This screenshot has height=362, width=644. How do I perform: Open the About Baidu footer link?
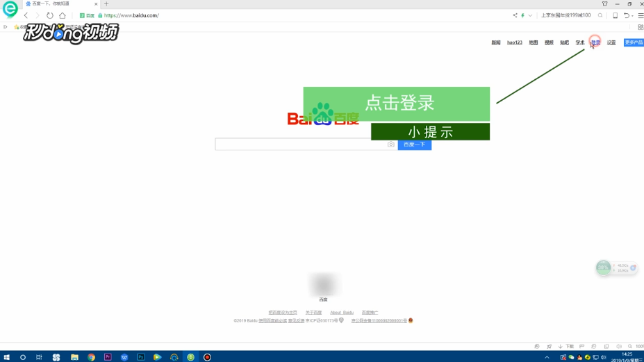pyautogui.click(x=342, y=313)
